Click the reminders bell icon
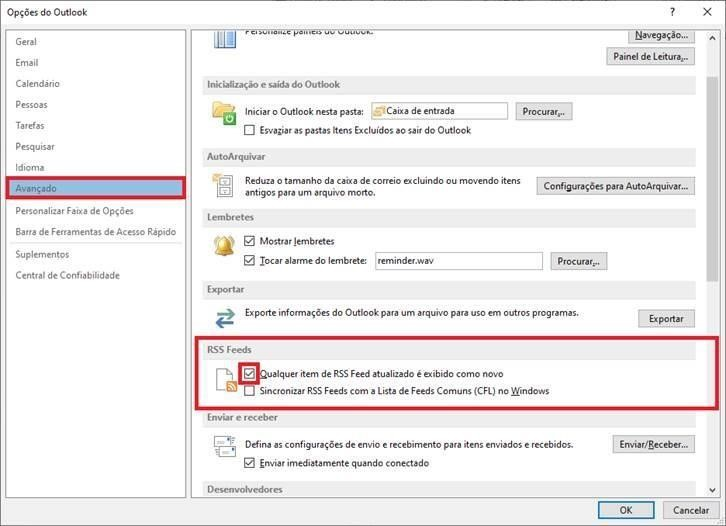This screenshot has width=726, height=526. click(224, 244)
